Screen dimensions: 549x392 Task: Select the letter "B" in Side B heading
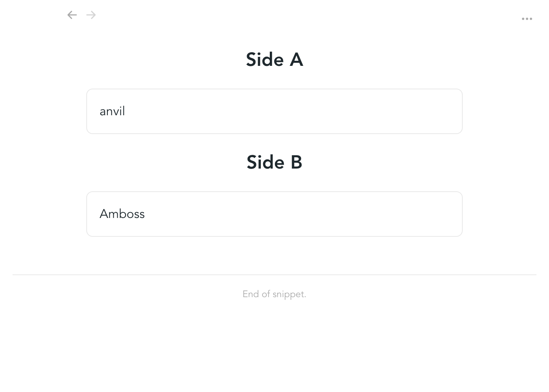tap(296, 162)
